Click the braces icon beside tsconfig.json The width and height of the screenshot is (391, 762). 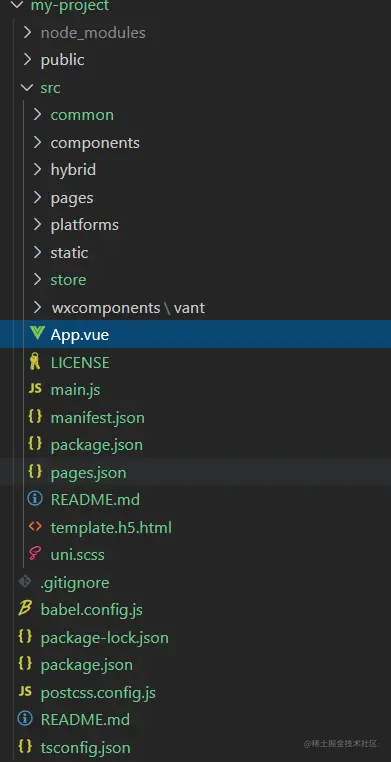pyautogui.click(x=25, y=746)
